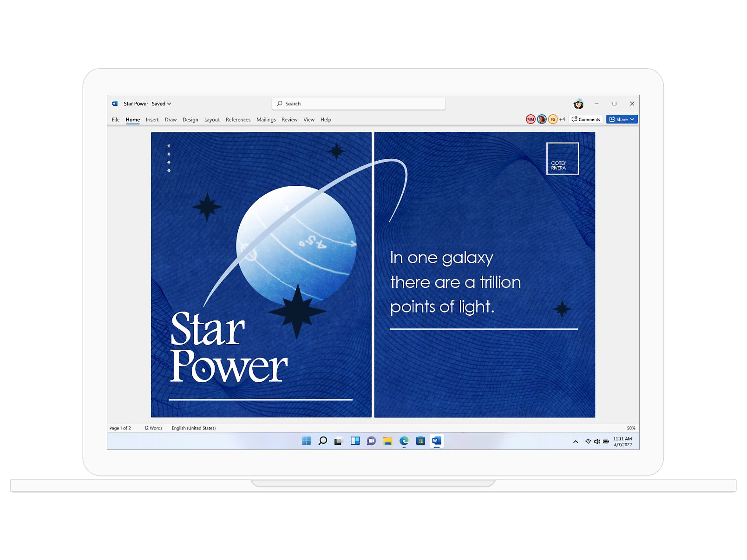
Task: Click the Word logo in the title bar
Action: pos(115,104)
